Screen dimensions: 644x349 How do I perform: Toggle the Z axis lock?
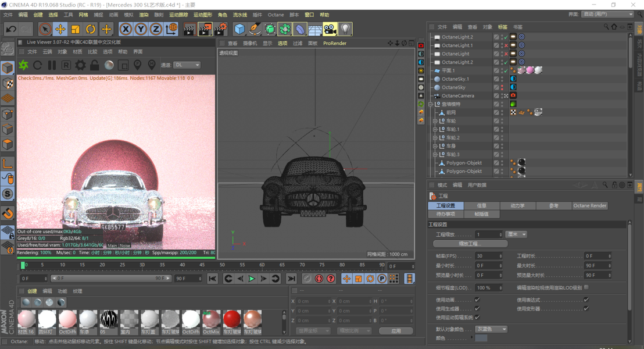coord(156,29)
